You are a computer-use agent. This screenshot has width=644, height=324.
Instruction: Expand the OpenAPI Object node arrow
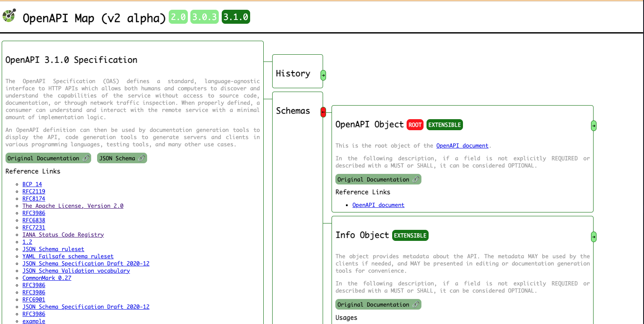point(594,126)
